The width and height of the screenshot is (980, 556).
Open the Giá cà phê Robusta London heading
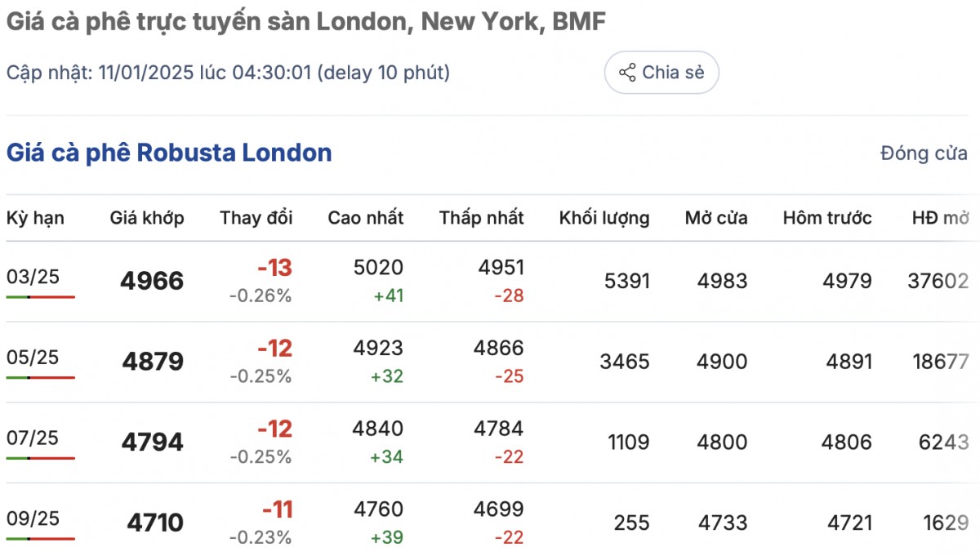pyautogui.click(x=169, y=153)
